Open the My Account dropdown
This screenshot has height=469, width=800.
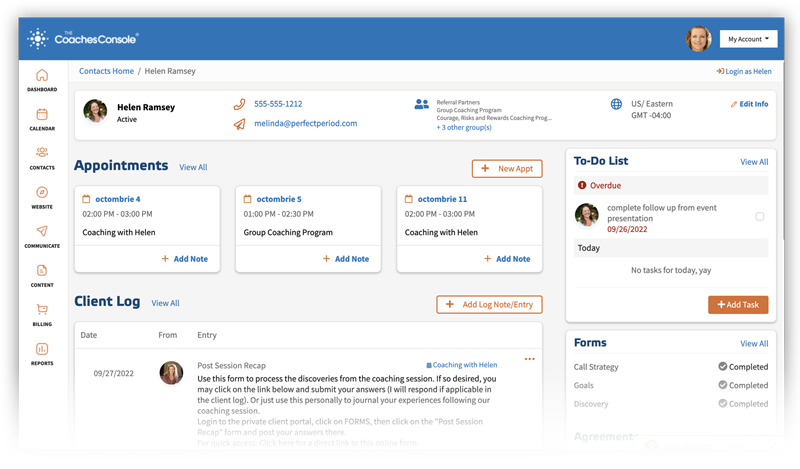(748, 39)
